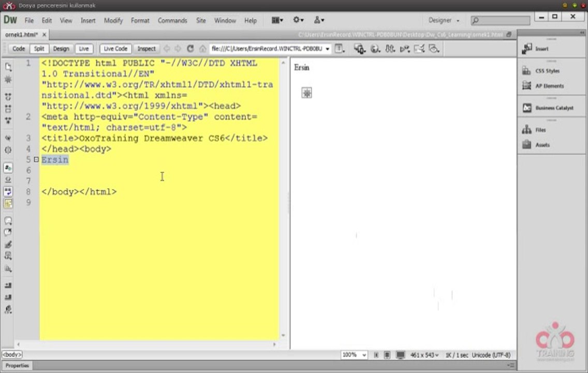This screenshot has height=373, width=588.
Task: Open the address field dropdown arrow
Action: point(327,49)
